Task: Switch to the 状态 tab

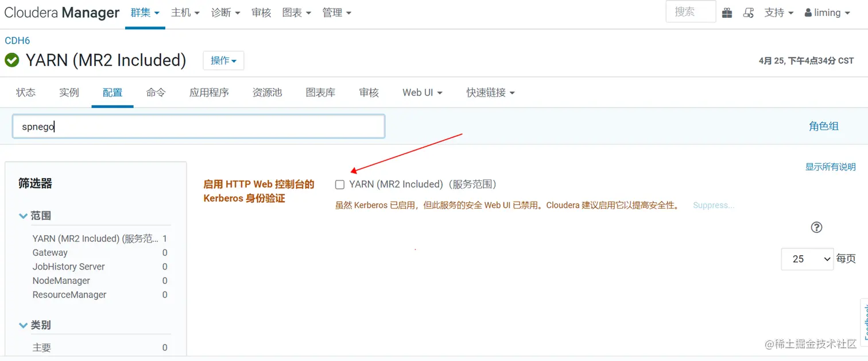Action: (26, 93)
